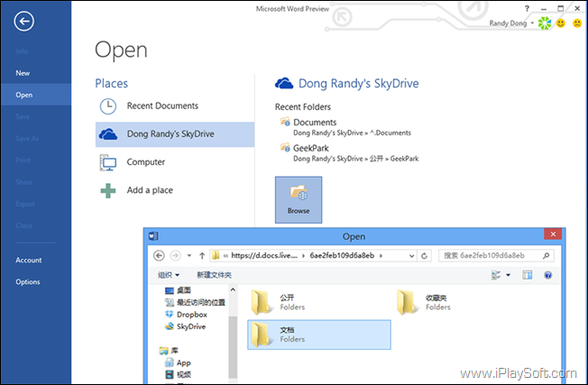Select Computer in Places
The image size is (588, 385).
click(175, 162)
